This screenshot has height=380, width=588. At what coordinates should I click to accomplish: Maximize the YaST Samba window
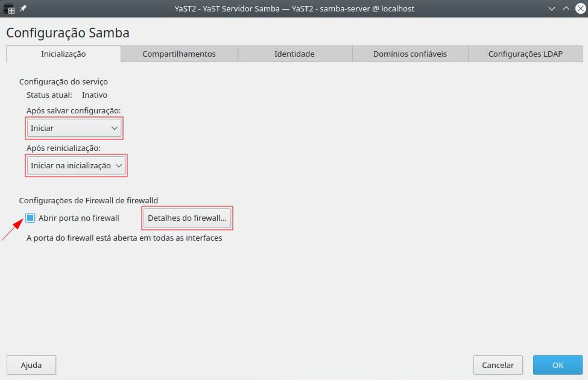[x=566, y=9]
